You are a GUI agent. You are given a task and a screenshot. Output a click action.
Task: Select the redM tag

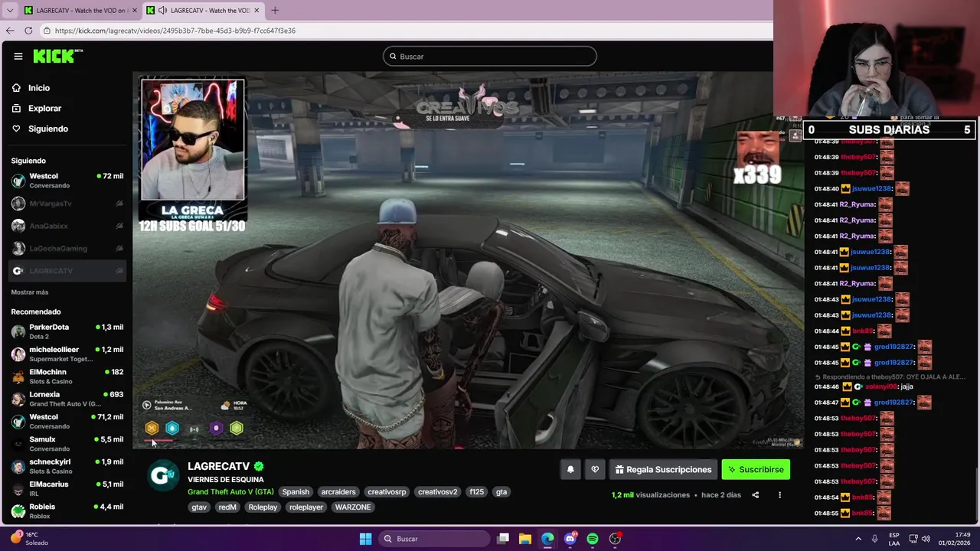pos(227,507)
